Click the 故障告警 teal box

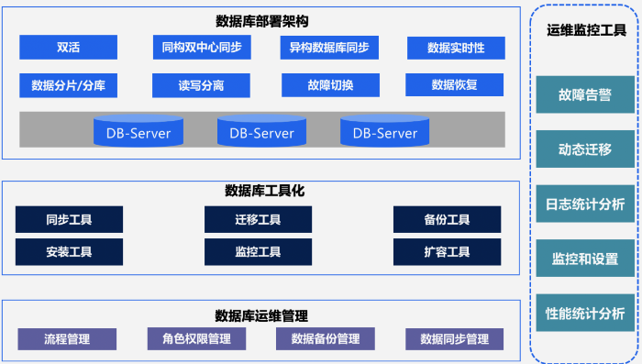(585, 94)
